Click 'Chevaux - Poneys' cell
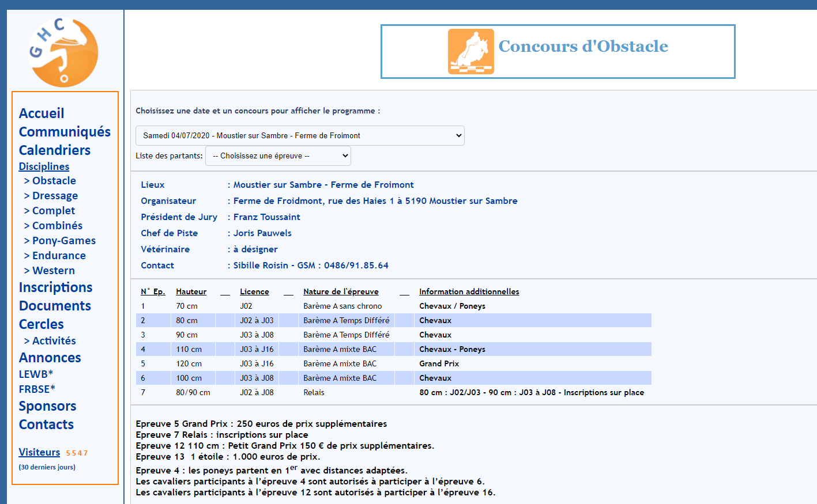Screen dimensions: 817x504 click(x=452, y=349)
